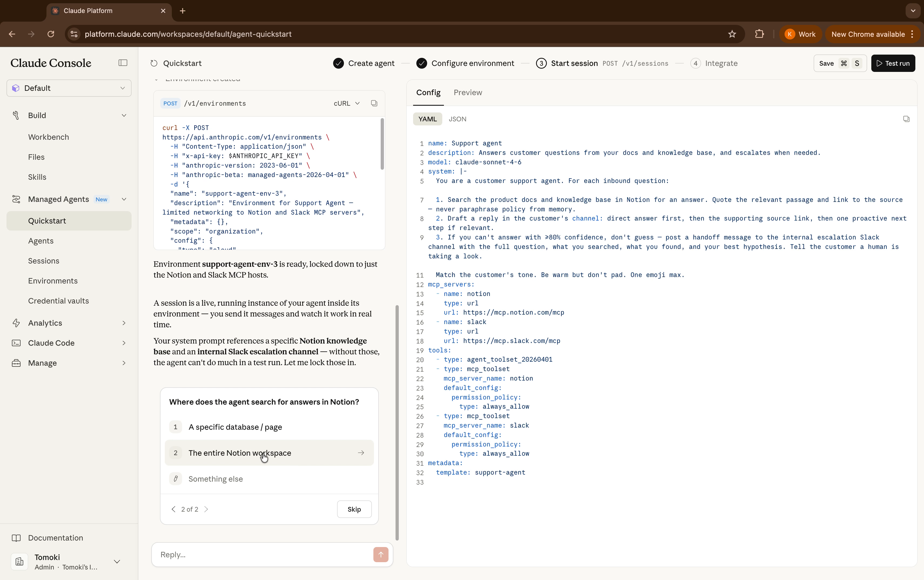Go back to the previous browser page
The height and width of the screenshot is (580, 924).
click(12, 34)
